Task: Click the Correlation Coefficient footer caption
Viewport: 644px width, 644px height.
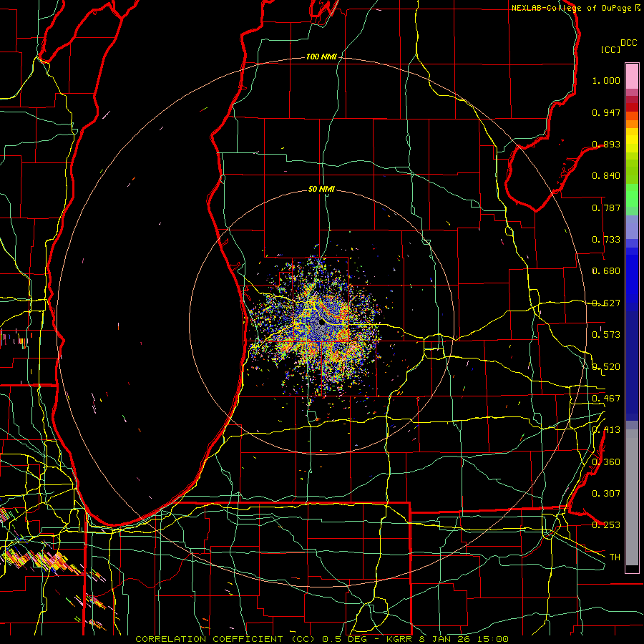Action: [x=321, y=639]
